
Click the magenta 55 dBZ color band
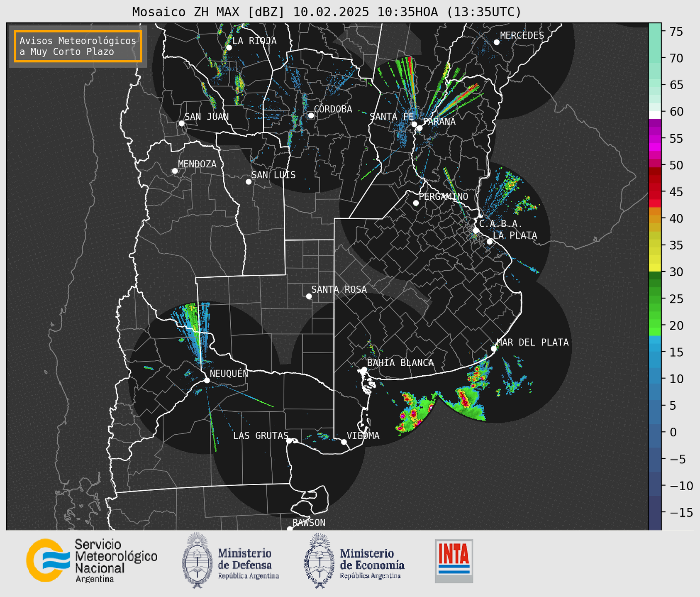(x=655, y=139)
